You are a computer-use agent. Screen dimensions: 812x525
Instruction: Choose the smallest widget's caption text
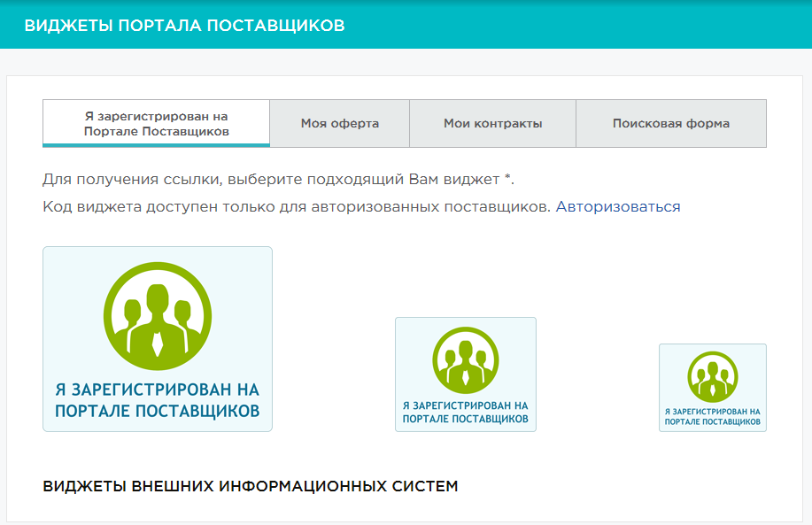pyautogui.click(x=713, y=417)
